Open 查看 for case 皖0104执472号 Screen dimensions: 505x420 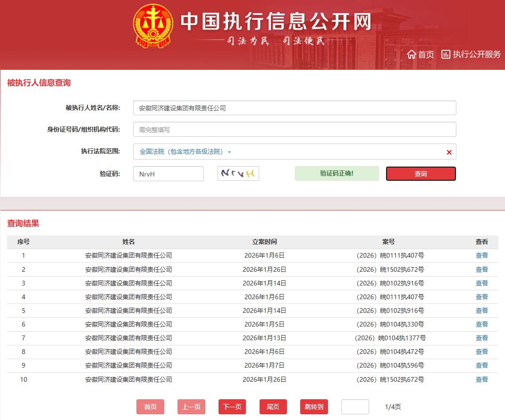(481, 352)
